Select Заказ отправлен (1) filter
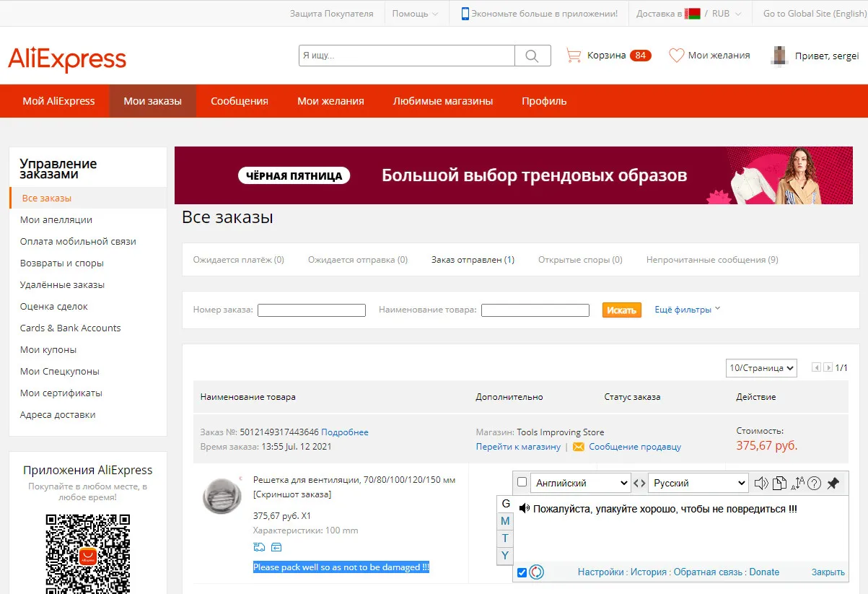This screenshot has height=594, width=868. [x=473, y=260]
